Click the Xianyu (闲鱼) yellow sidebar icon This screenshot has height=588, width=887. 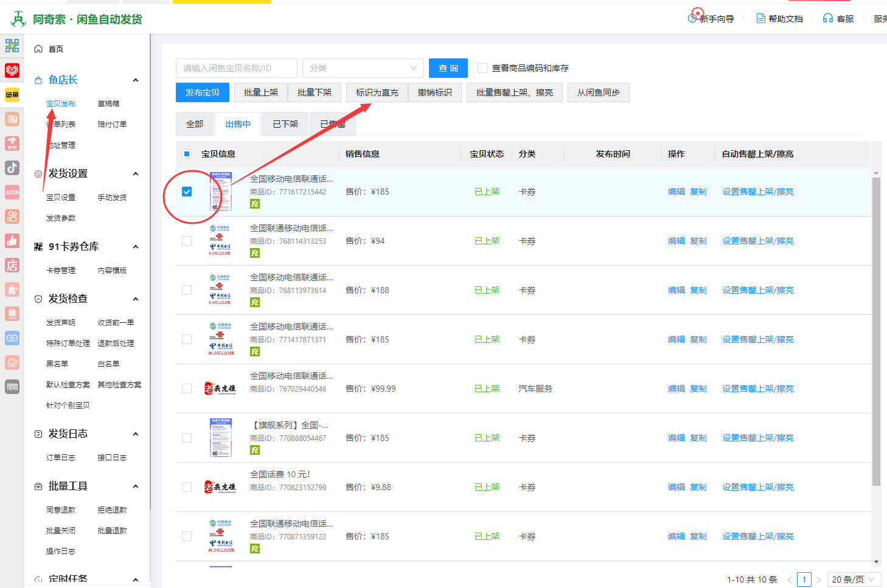[12, 95]
